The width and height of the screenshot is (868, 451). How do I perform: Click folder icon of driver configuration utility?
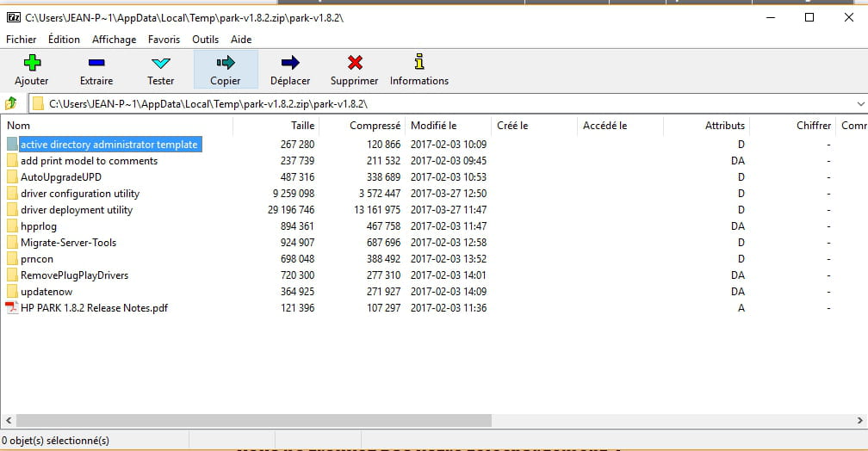12,193
